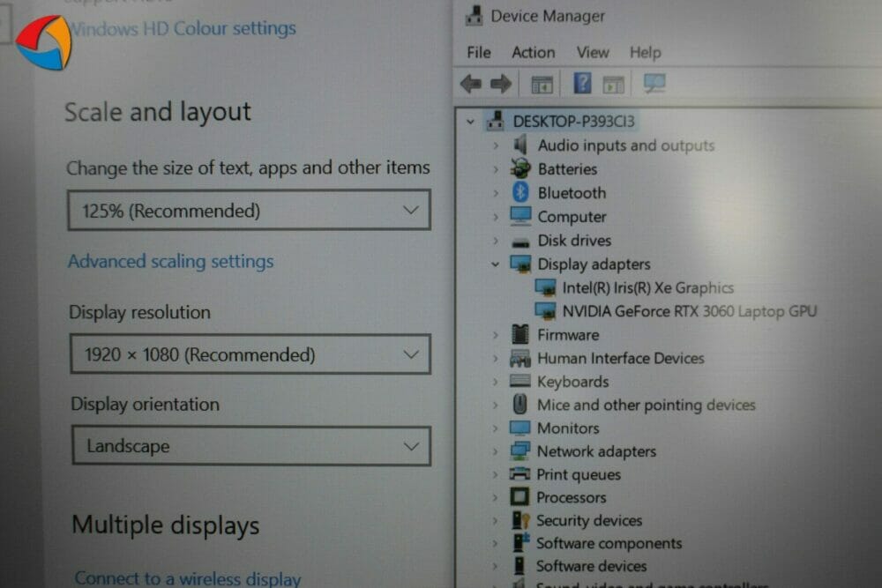
Task: Click the Batteries category icon
Action: click(x=520, y=168)
